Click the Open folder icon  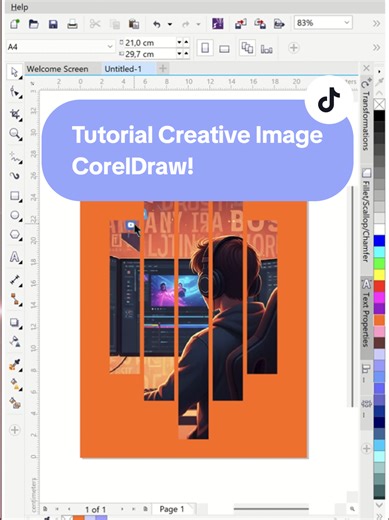click(33, 24)
